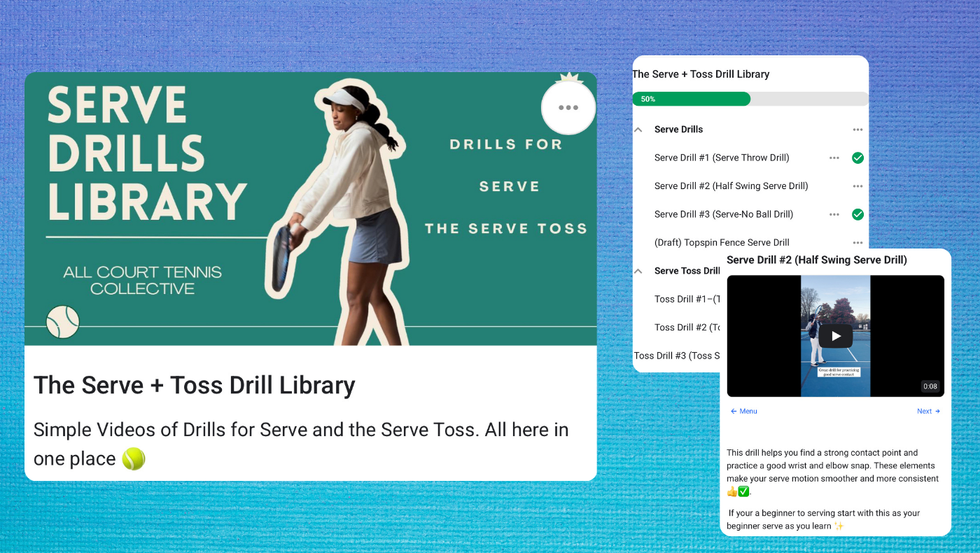Click the Serve Drills section heading
The image size is (980, 553).
pos(678,129)
